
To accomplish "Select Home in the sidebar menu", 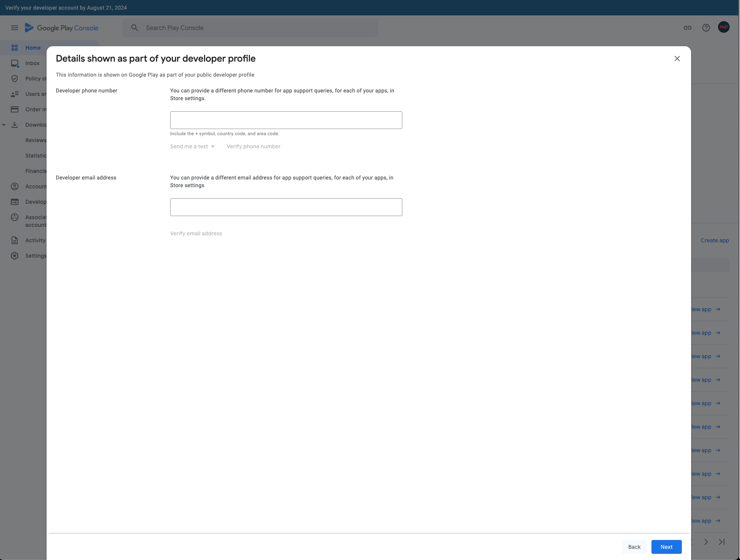I will click(33, 48).
